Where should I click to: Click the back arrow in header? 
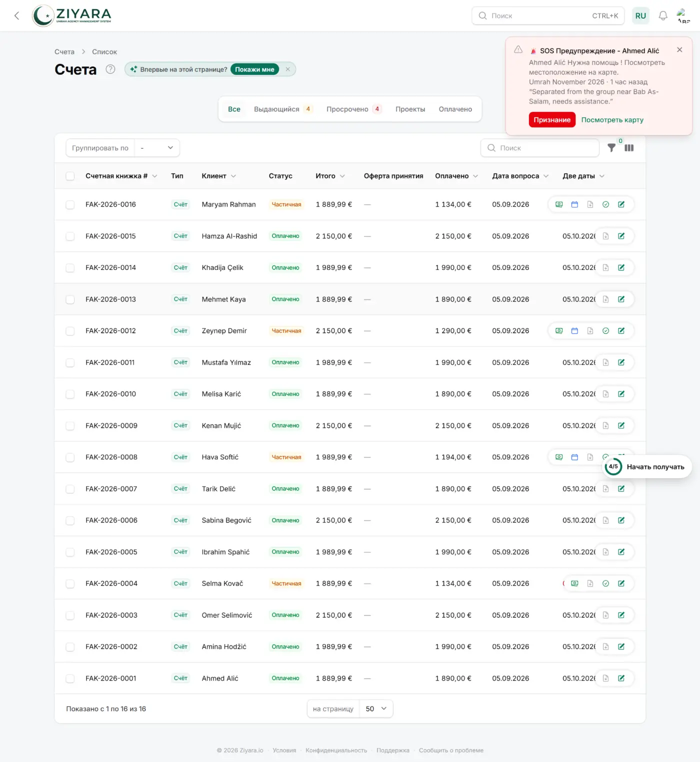(16, 15)
